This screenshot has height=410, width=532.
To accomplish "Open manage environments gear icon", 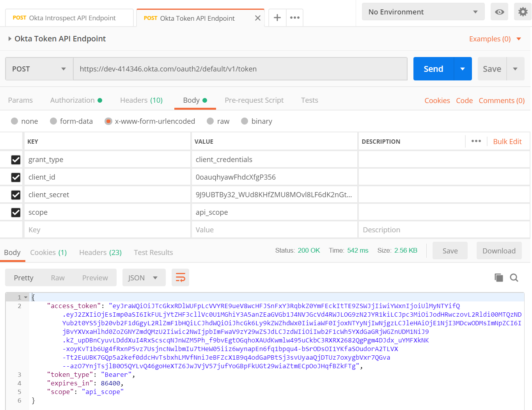I will (523, 12).
